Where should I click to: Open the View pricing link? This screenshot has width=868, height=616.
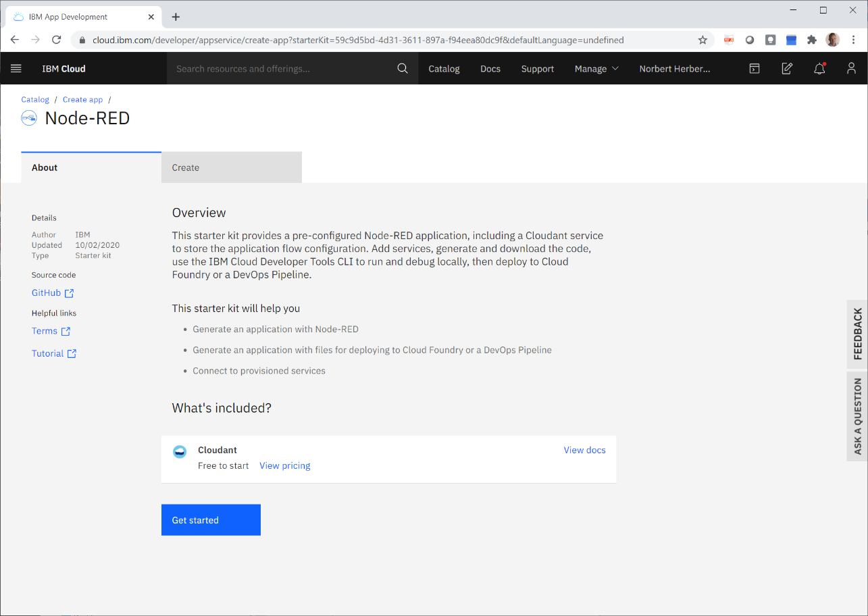click(x=285, y=465)
